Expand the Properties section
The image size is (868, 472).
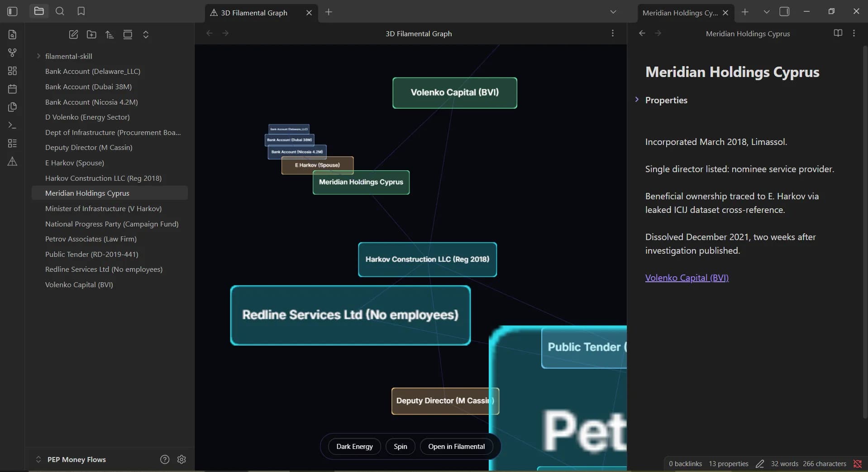coord(637,100)
